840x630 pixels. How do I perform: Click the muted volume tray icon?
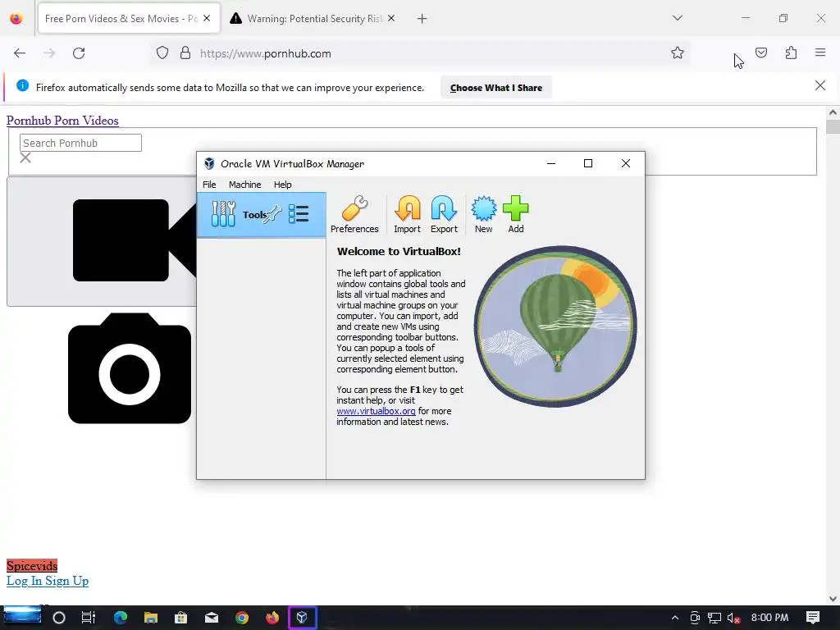coord(734,618)
